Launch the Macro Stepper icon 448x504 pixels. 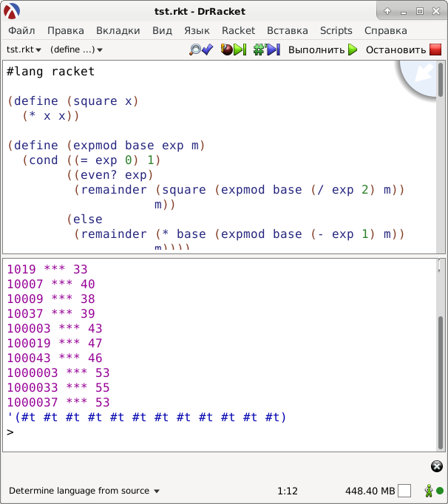click(x=267, y=50)
